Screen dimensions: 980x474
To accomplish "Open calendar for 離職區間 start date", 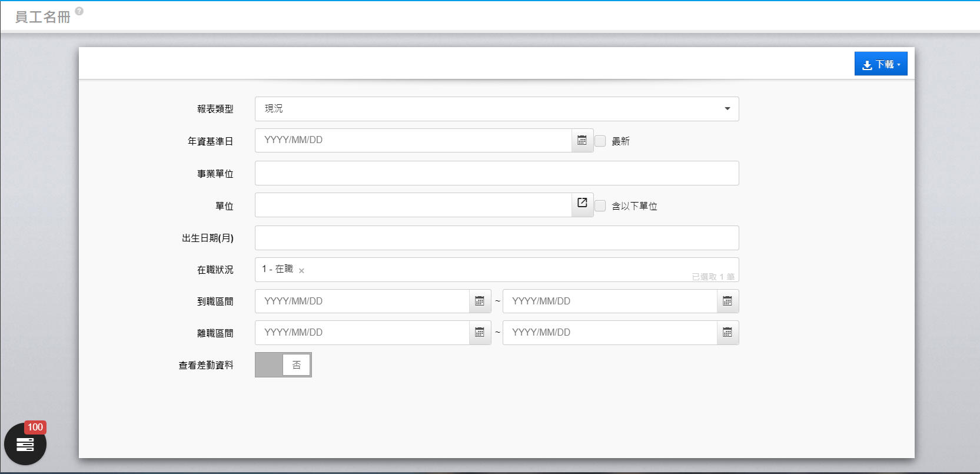I will pos(480,333).
